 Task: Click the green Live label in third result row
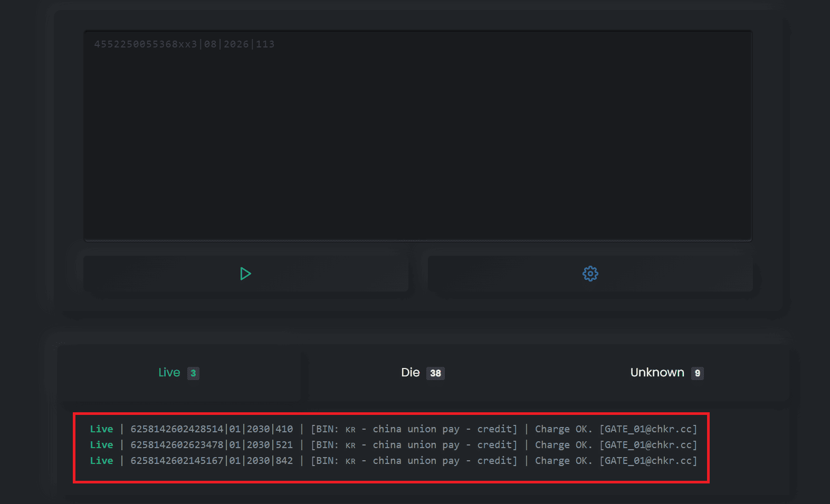(x=101, y=461)
